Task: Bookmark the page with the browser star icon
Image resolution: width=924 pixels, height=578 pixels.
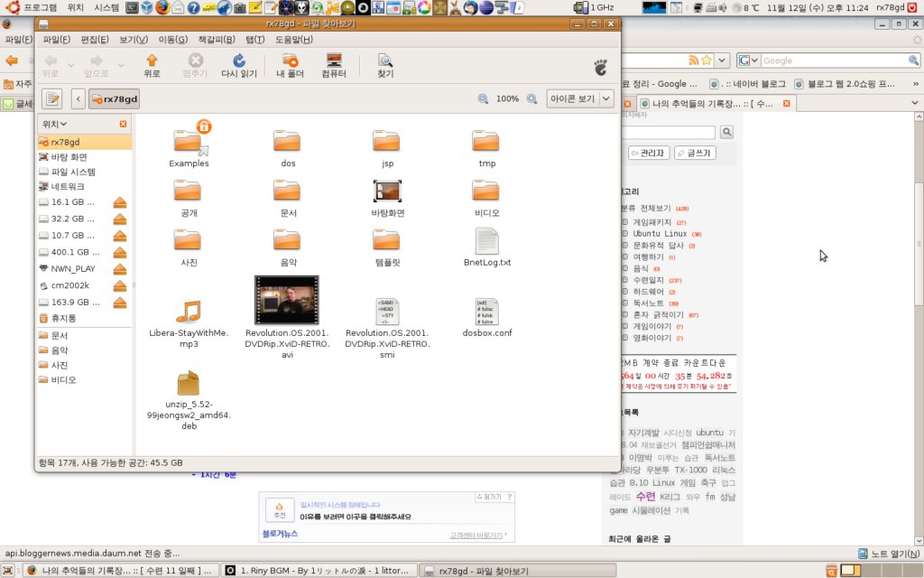Action: pyautogui.click(x=706, y=61)
